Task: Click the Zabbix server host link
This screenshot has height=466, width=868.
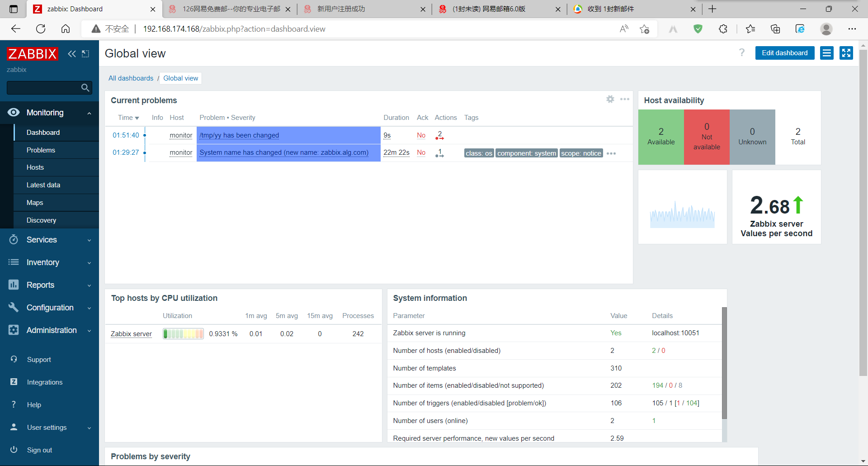Action: click(x=131, y=334)
